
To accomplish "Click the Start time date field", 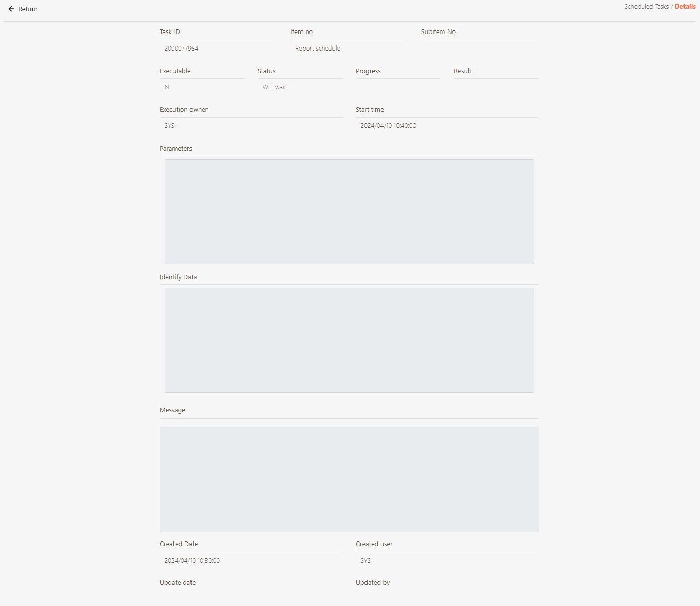I will [x=447, y=126].
